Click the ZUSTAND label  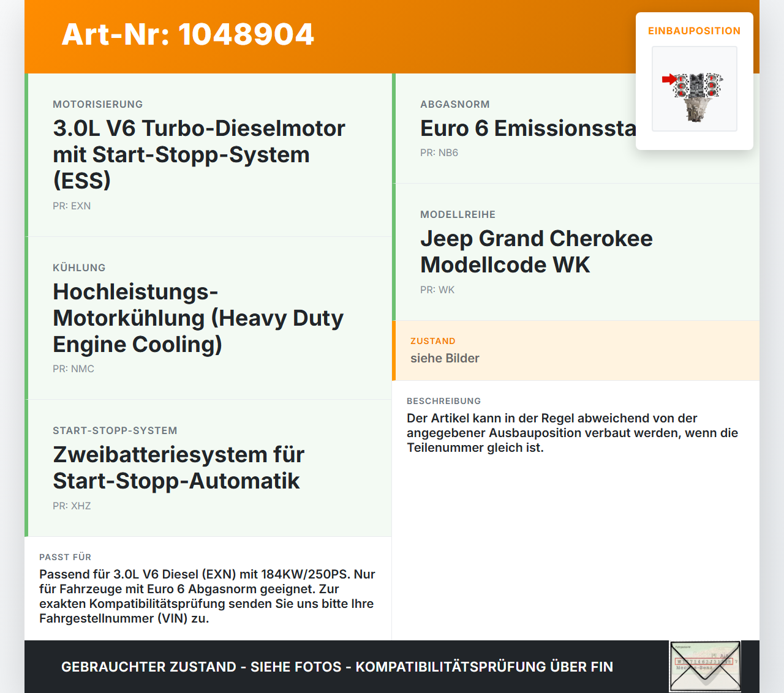pos(433,341)
